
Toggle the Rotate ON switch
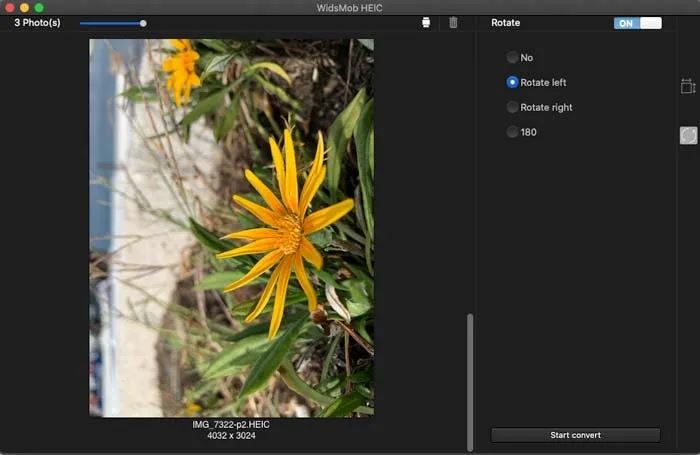pos(638,23)
